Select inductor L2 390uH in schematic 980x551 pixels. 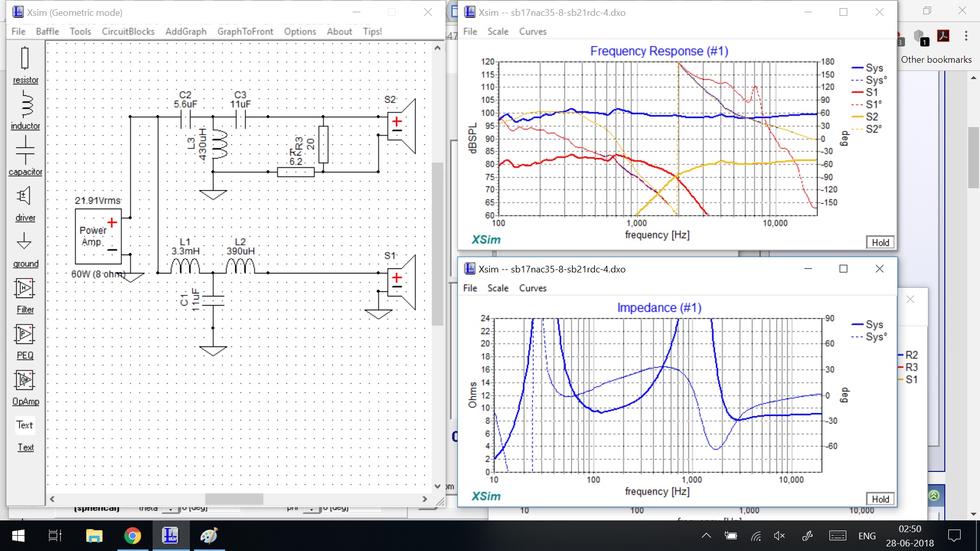240,266
